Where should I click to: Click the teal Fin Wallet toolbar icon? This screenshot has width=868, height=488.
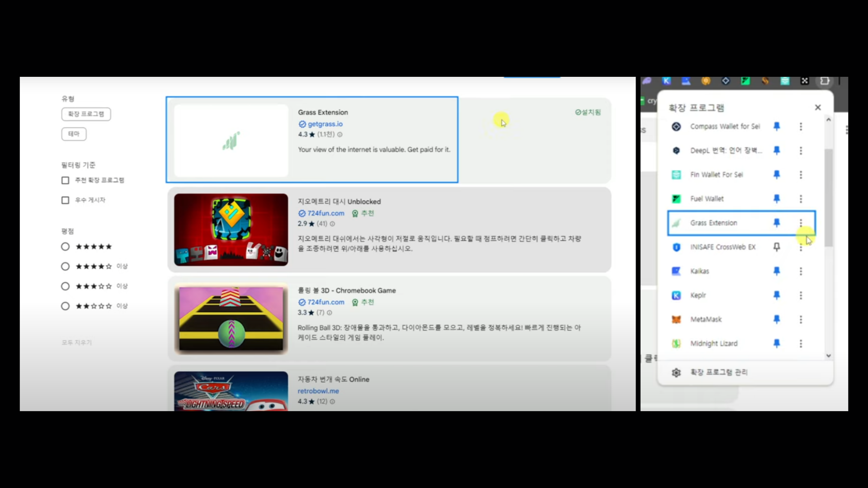click(x=785, y=81)
